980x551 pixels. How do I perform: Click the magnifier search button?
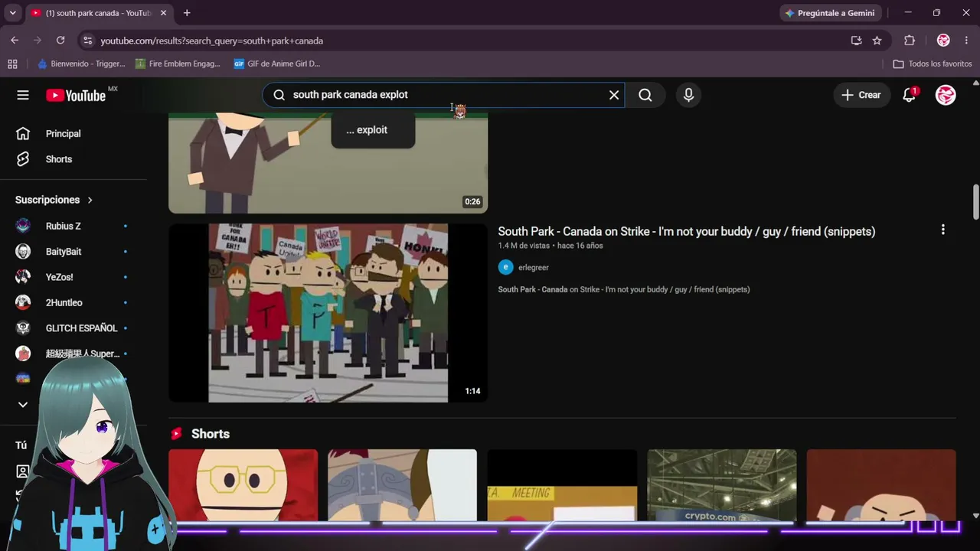[645, 95]
